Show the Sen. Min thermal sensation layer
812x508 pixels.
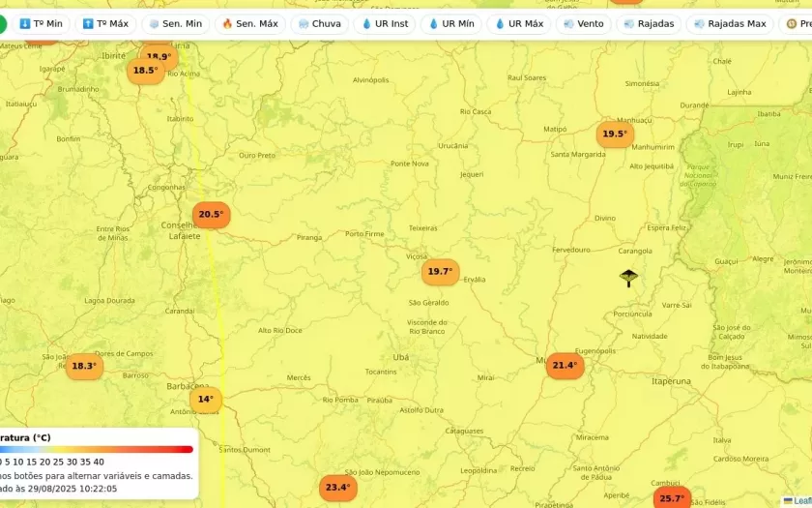pyautogui.click(x=175, y=24)
